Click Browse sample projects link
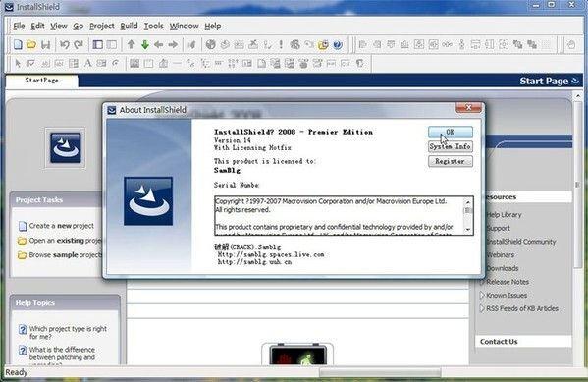 click(x=65, y=255)
